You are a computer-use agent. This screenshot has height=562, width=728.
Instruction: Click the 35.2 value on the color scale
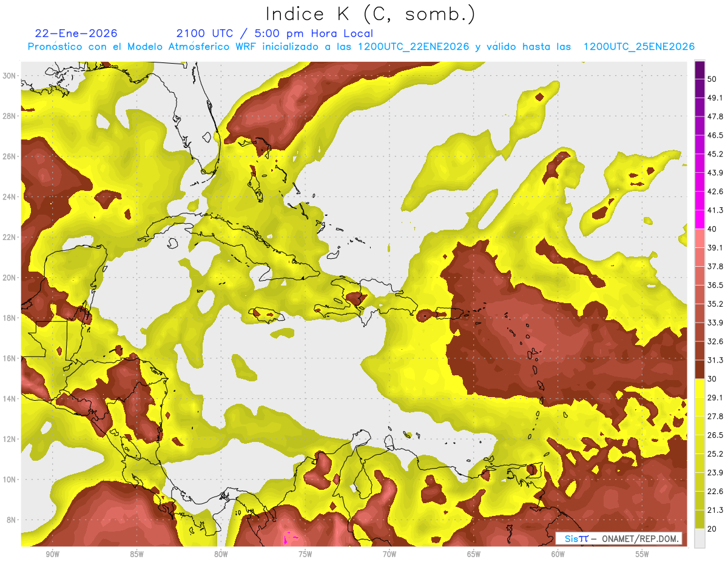tap(715, 304)
